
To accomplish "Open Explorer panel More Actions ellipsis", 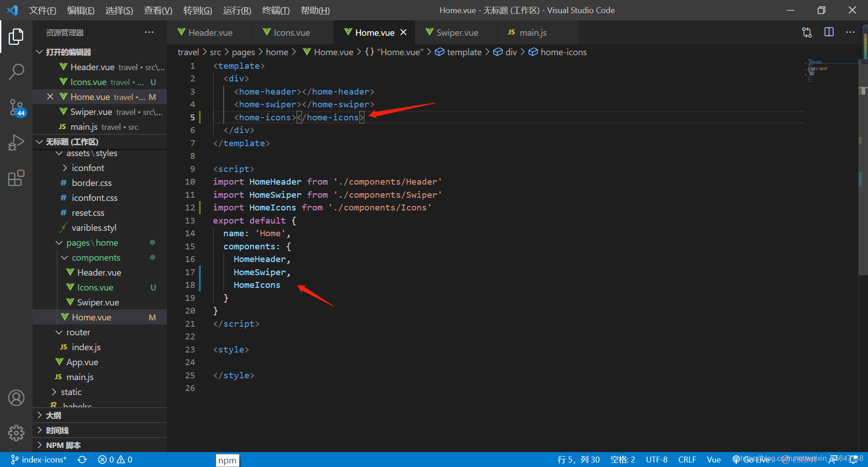I will point(149,32).
